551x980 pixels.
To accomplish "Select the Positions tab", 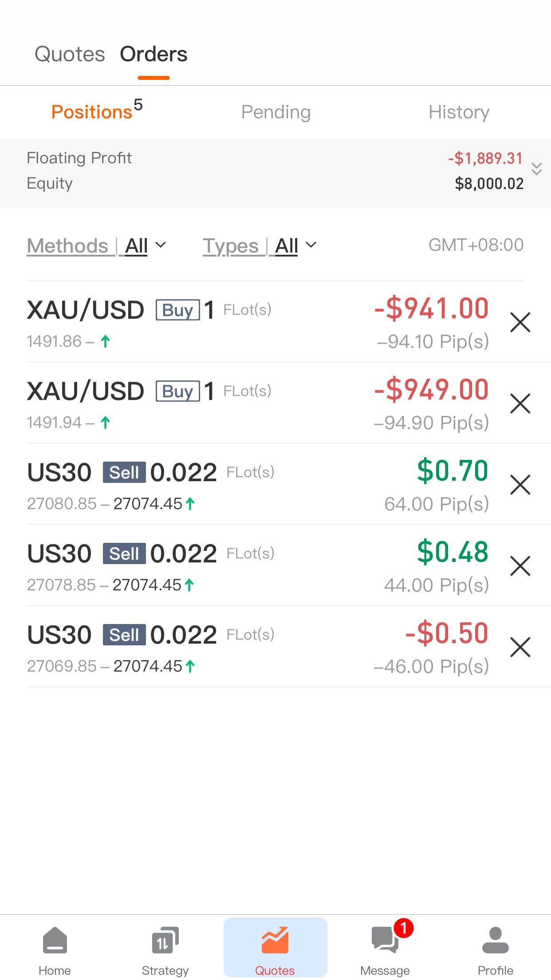I will (97, 111).
